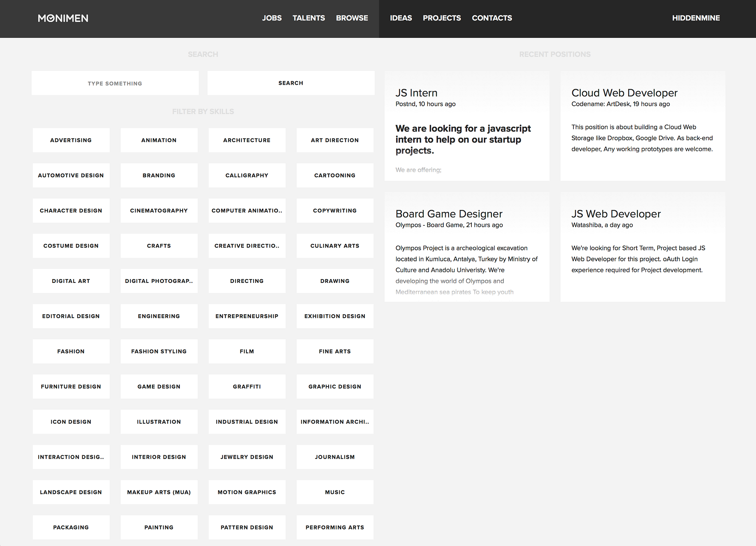This screenshot has width=756, height=546.
Task: Filter by the Advertising skill
Action: [71, 140]
